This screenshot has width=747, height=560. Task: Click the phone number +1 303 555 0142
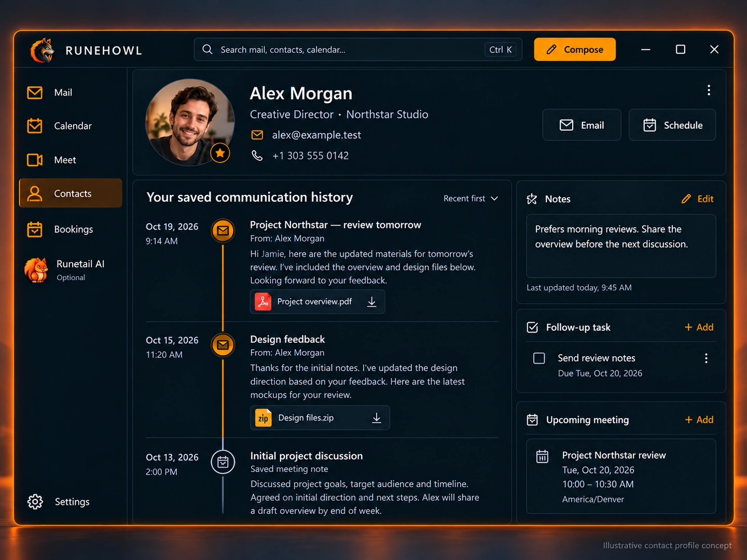coord(311,156)
